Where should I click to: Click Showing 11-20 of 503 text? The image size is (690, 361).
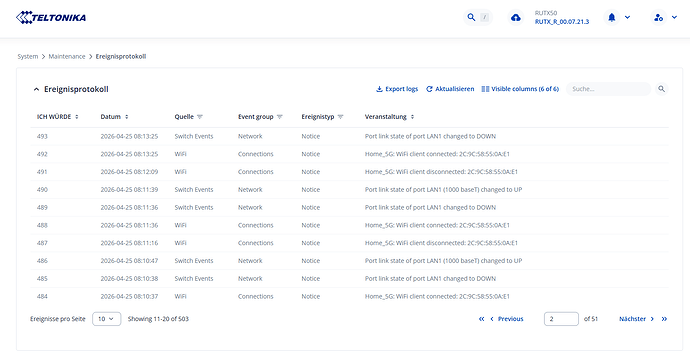point(158,319)
